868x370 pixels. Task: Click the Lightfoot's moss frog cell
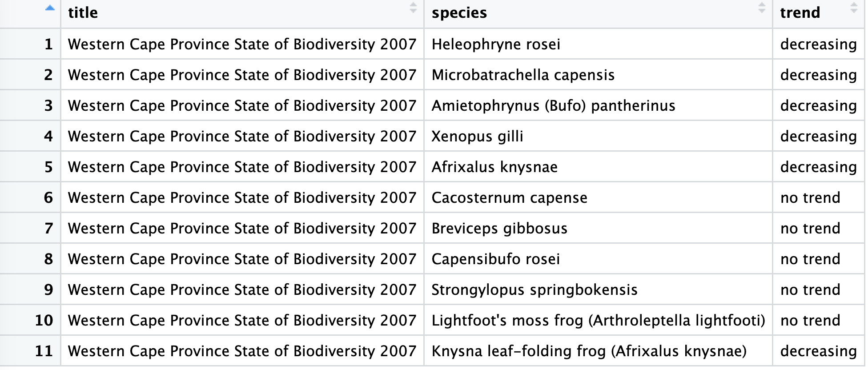[598, 320]
